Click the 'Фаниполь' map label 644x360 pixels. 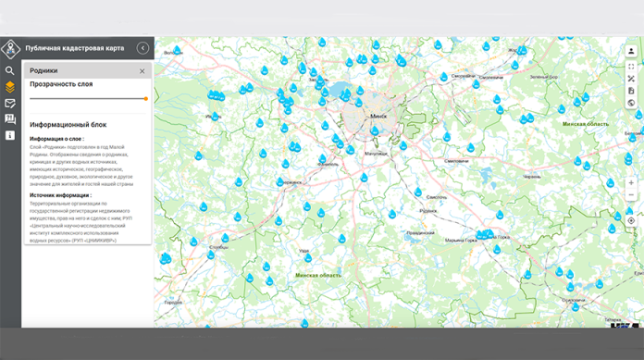[x=328, y=165]
